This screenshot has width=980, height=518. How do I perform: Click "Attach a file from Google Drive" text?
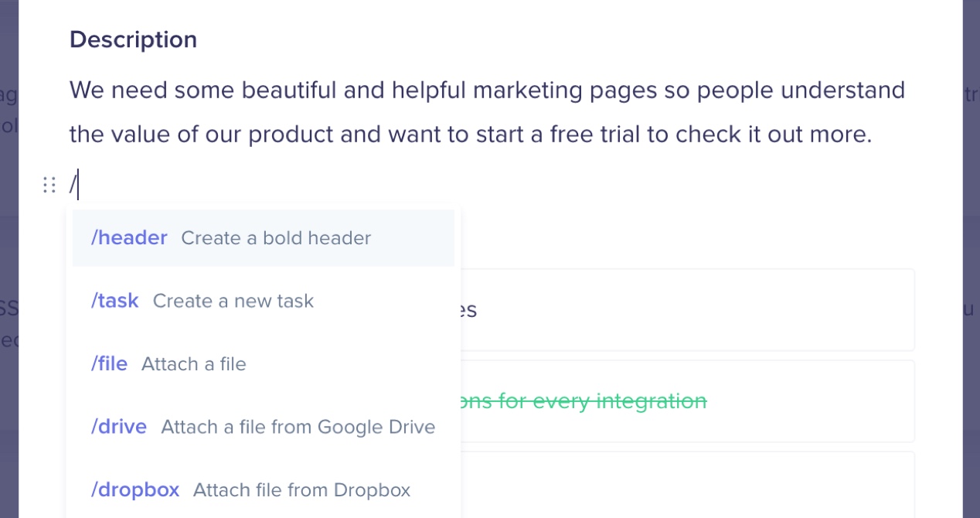pos(298,427)
